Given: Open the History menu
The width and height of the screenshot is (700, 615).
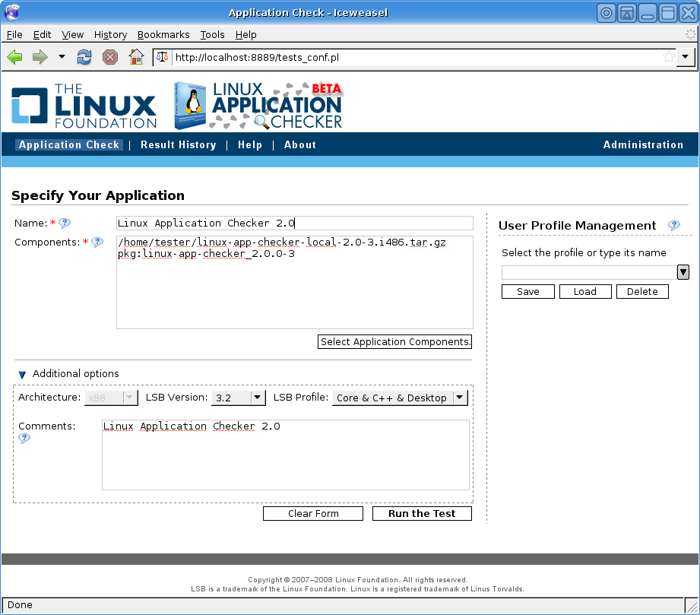Looking at the screenshot, I should click(x=110, y=34).
